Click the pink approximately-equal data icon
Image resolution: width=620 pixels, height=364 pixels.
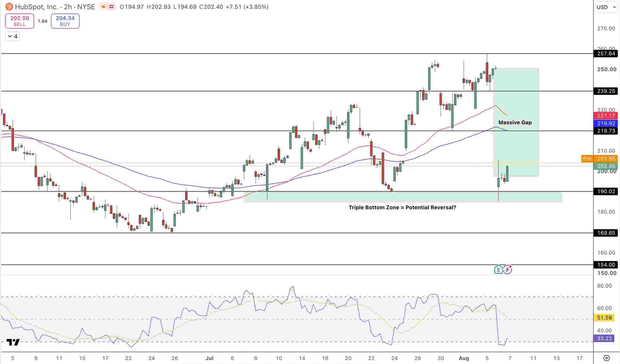tap(111, 7)
